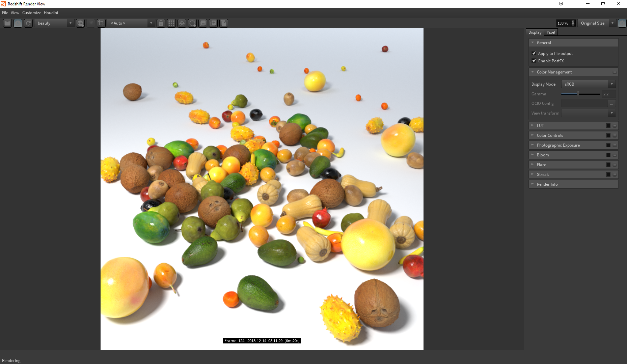Click the zoom percentage stepper arrows
Viewport: 627px width, 364px height.
(x=573, y=23)
